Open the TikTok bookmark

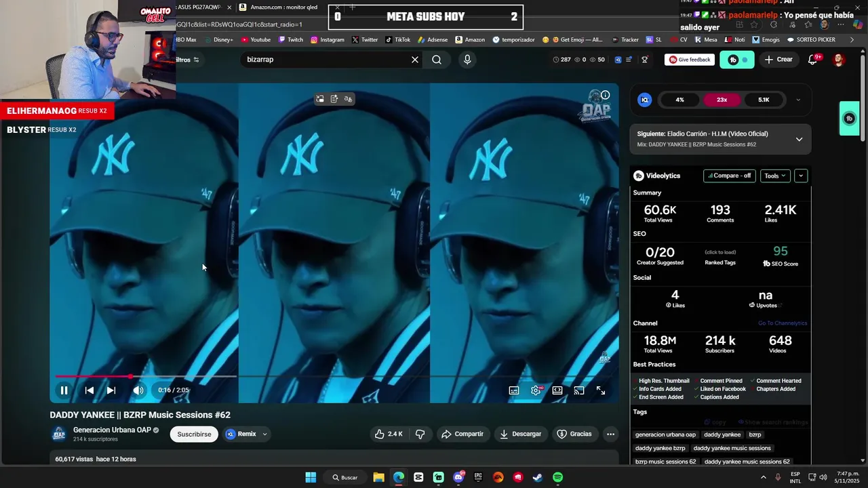398,40
